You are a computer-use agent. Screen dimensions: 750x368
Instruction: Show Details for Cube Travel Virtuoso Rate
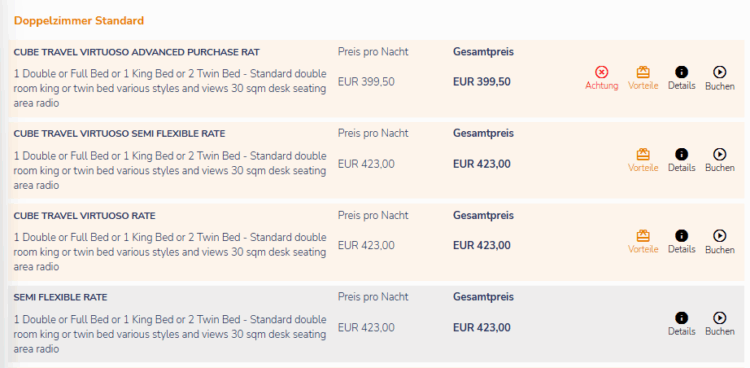tap(681, 242)
